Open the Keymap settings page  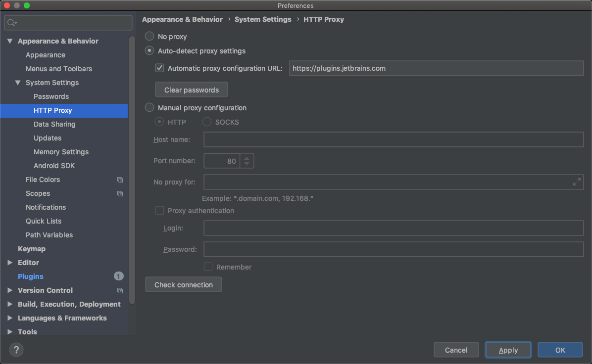pyautogui.click(x=32, y=249)
